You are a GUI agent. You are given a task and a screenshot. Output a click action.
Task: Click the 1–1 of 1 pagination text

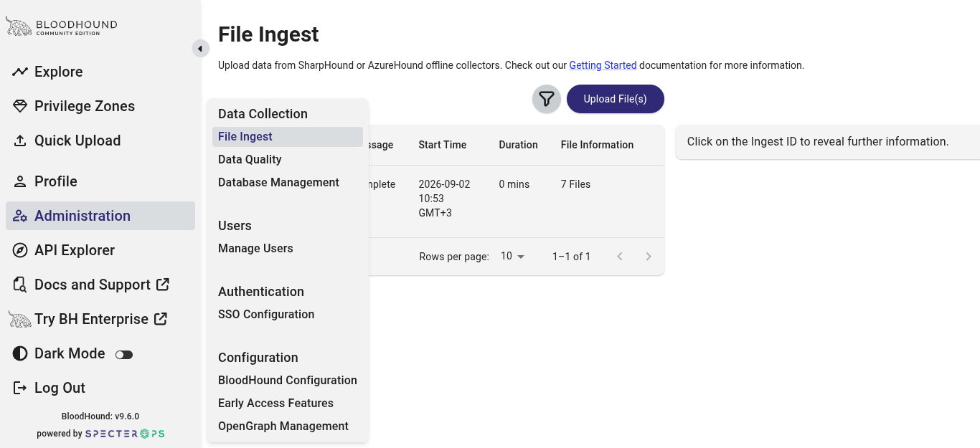point(572,257)
